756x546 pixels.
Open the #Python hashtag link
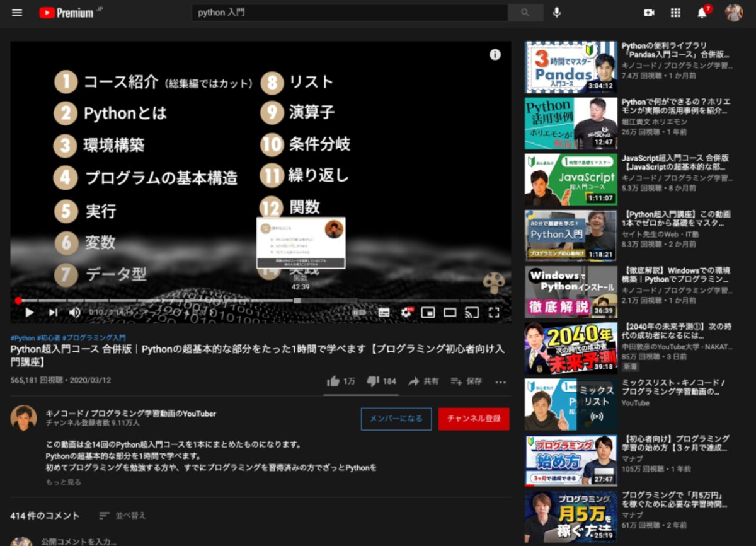tap(23, 338)
